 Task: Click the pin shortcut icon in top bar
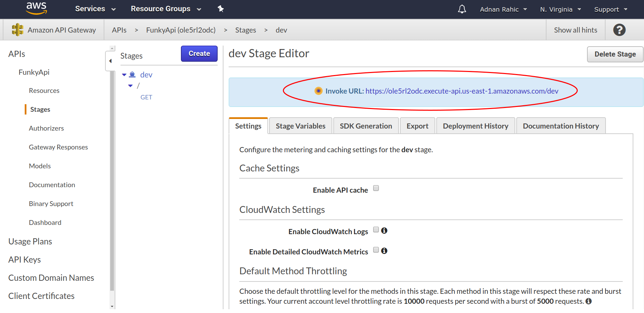(221, 9)
